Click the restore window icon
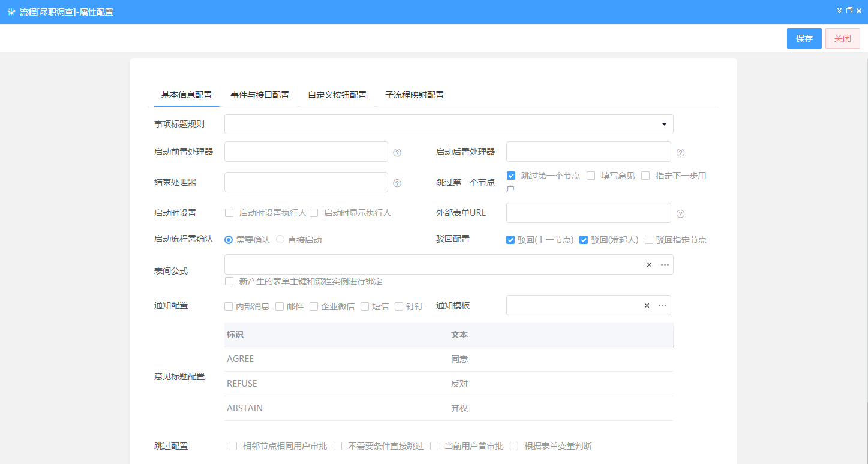The height and width of the screenshot is (464, 868). tap(849, 10)
